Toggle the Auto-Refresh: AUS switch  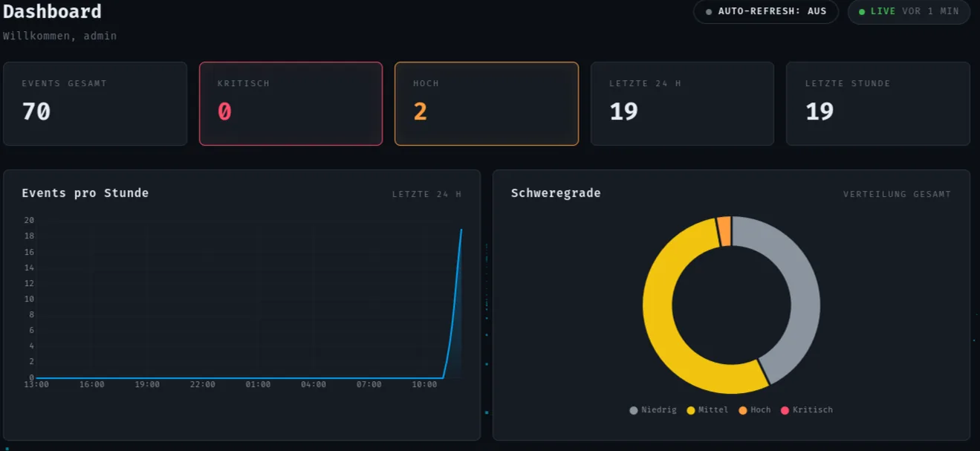coord(766,12)
